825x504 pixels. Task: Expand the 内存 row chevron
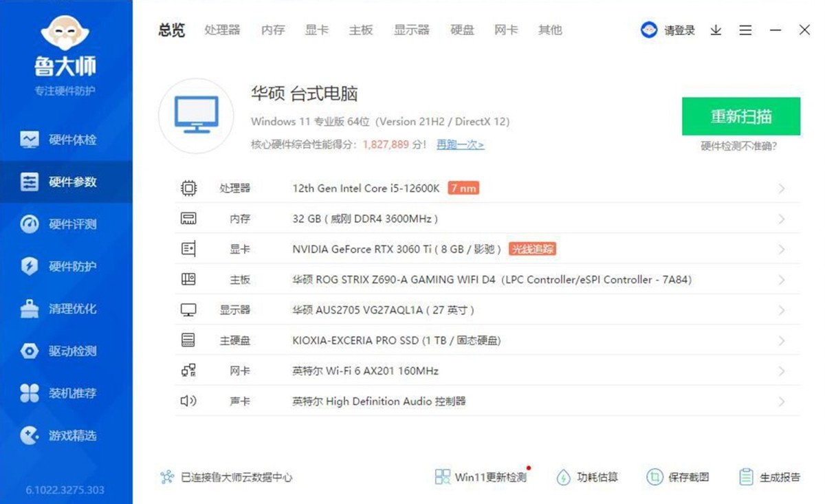(x=782, y=219)
